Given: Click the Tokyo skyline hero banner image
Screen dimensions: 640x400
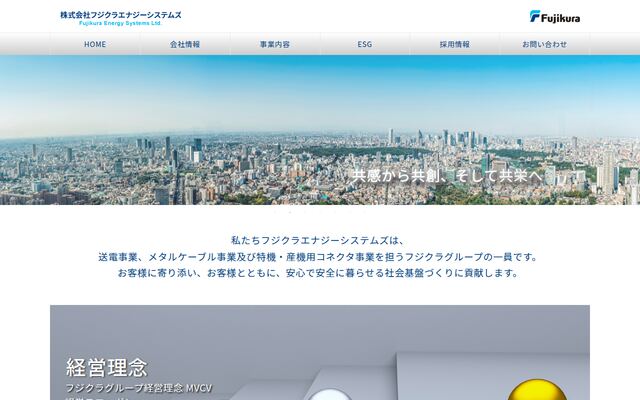Looking at the screenshot, I should [x=320, y=130].
